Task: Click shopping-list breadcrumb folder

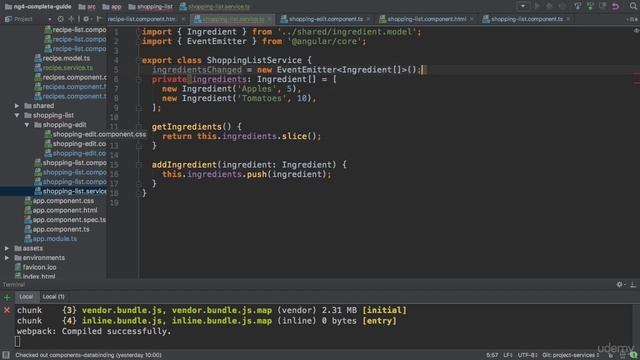Action: tap(151, 7)
